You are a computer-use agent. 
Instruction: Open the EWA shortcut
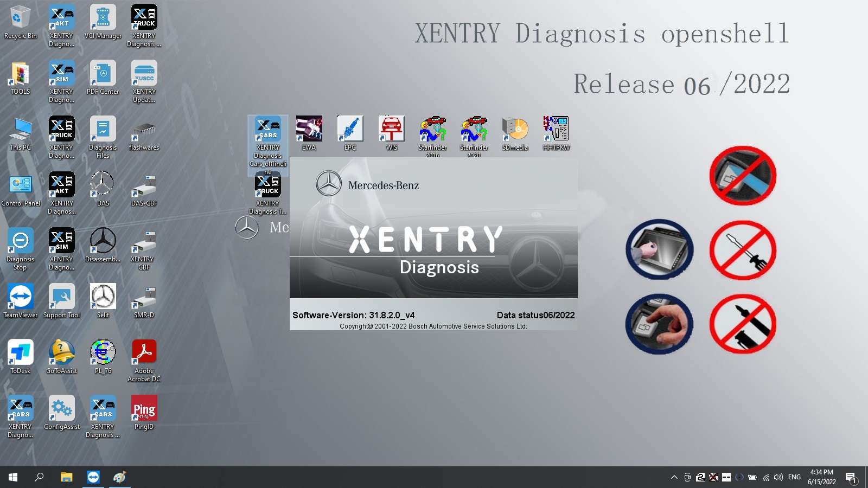tap(309, 133)
